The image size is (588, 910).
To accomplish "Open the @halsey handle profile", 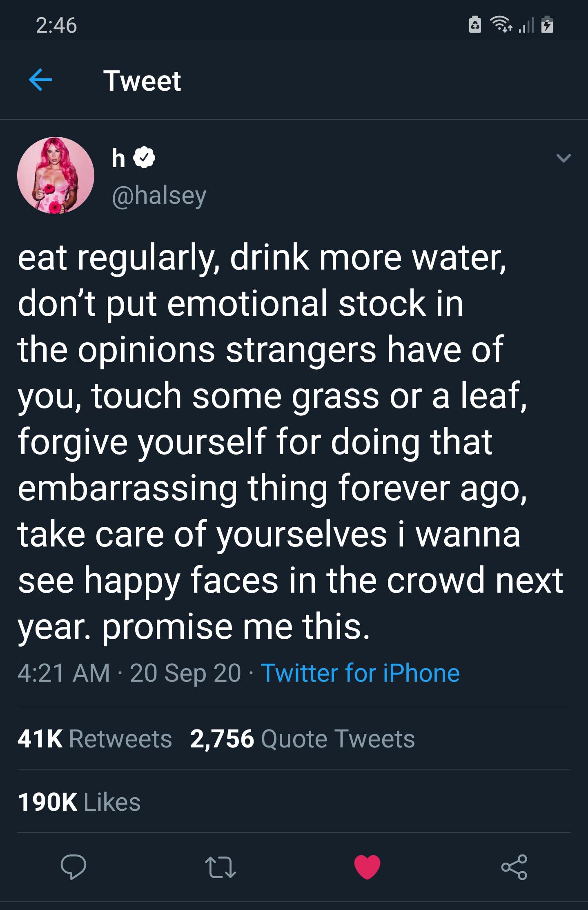I will (x=159, y=196).
